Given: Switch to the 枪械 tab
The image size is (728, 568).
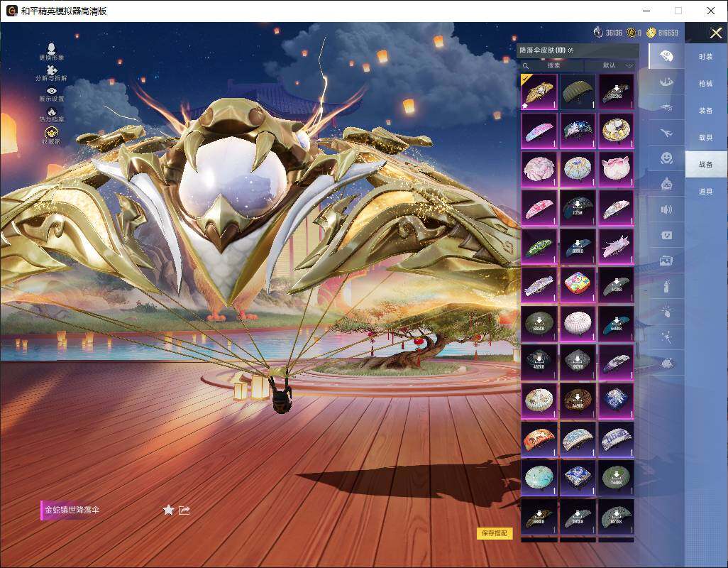Looking at the screenshot, I should (x=705, y=84).
